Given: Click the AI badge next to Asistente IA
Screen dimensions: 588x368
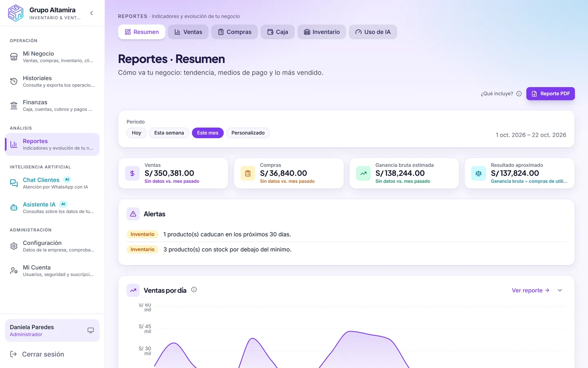Looking at the screenshot, I should click(x=63, y=204).
